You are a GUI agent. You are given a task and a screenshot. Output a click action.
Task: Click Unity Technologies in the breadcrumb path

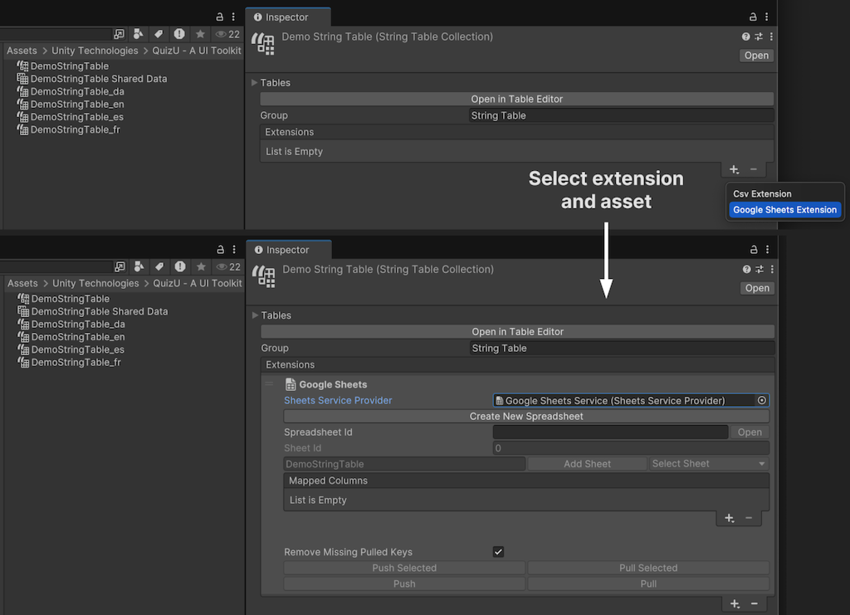pyautogui.click(x=94, y=50)
